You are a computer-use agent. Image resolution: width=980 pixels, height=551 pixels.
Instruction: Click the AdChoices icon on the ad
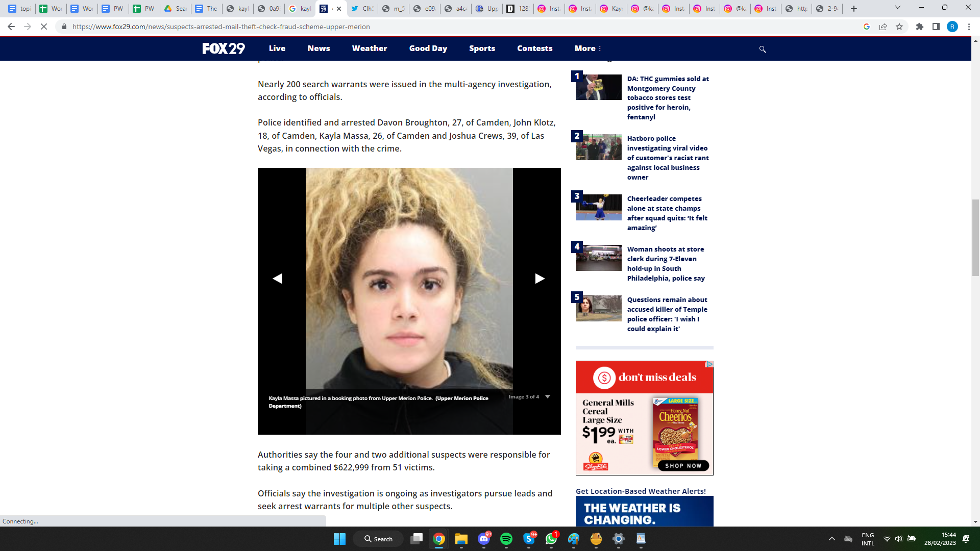709,364
